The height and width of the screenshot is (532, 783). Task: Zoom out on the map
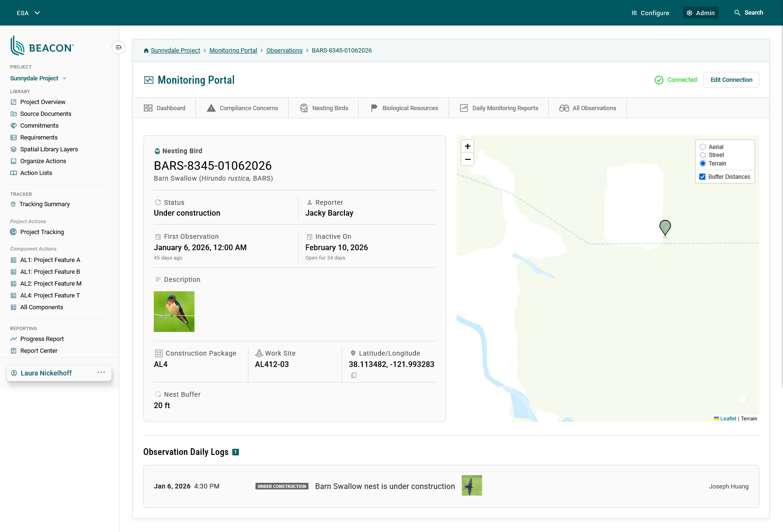[467, 159]
